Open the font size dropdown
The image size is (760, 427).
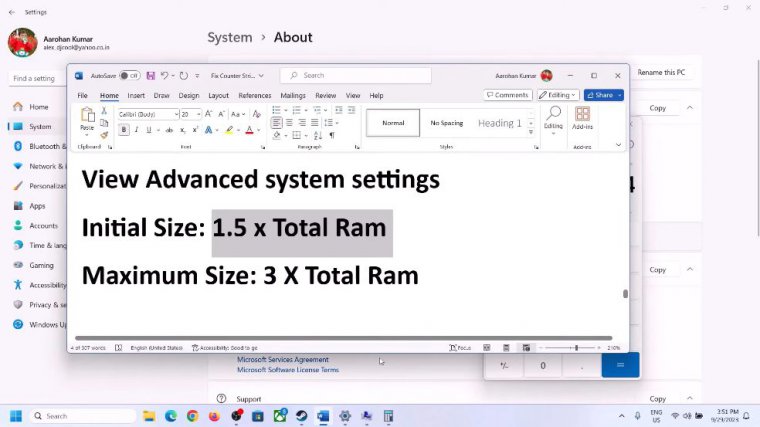coord(199,114)
